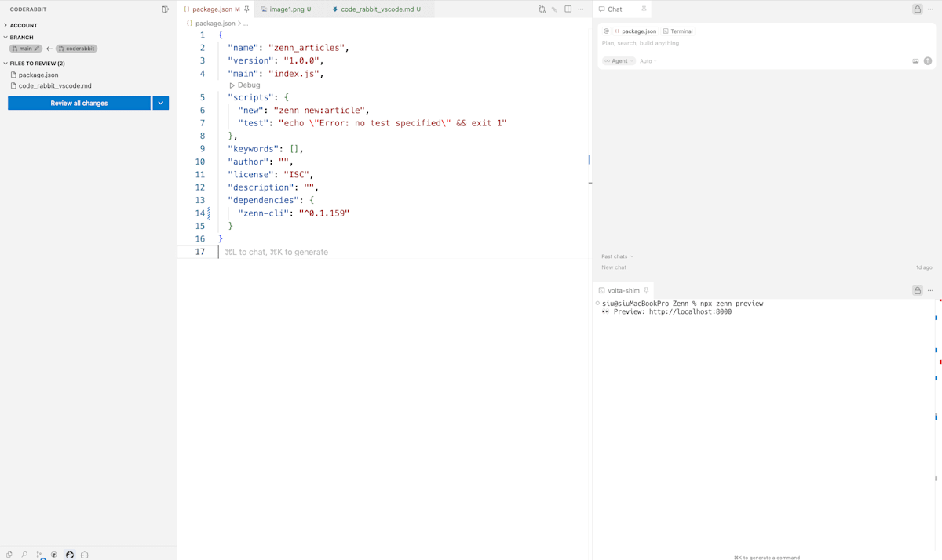Screen dimensions: 942x560
Task: Send the chat message with the arrow button
Action: (x=928, y=61)
